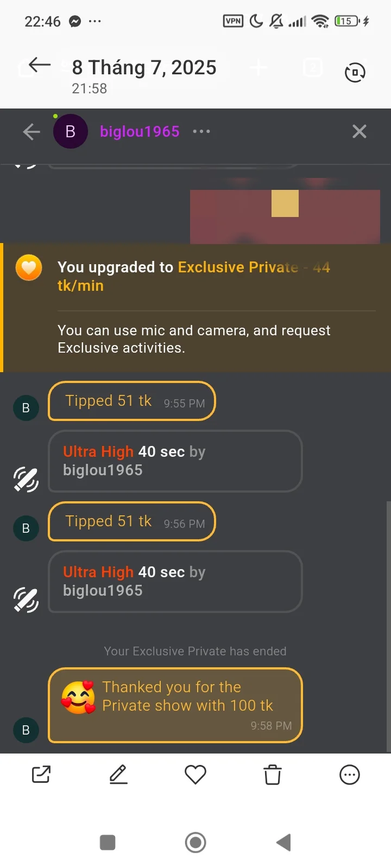Select the Tipped 51 tk message at 9:56 PM
Viewport: 391px width, 868px height.
[x=132, y=522]
